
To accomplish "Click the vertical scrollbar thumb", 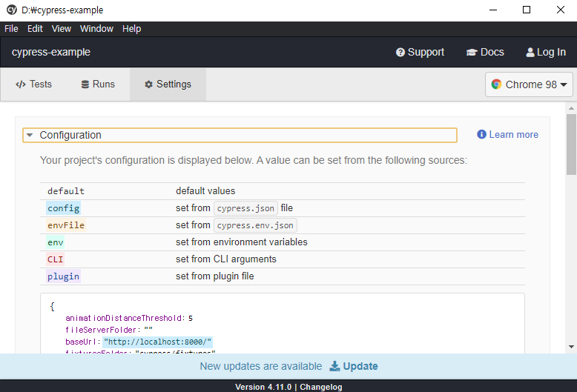I will click(571, 144).
